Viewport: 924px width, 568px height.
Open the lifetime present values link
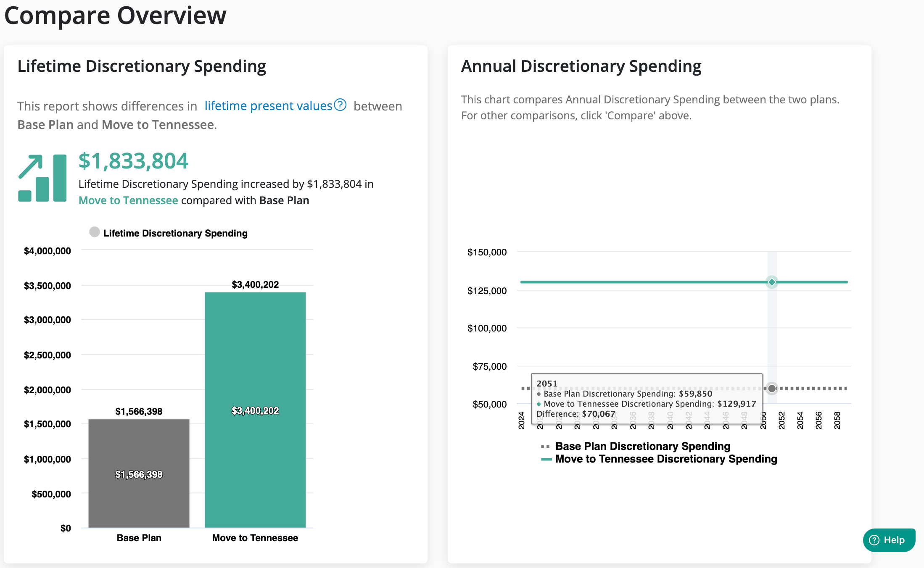pos(268,106)
